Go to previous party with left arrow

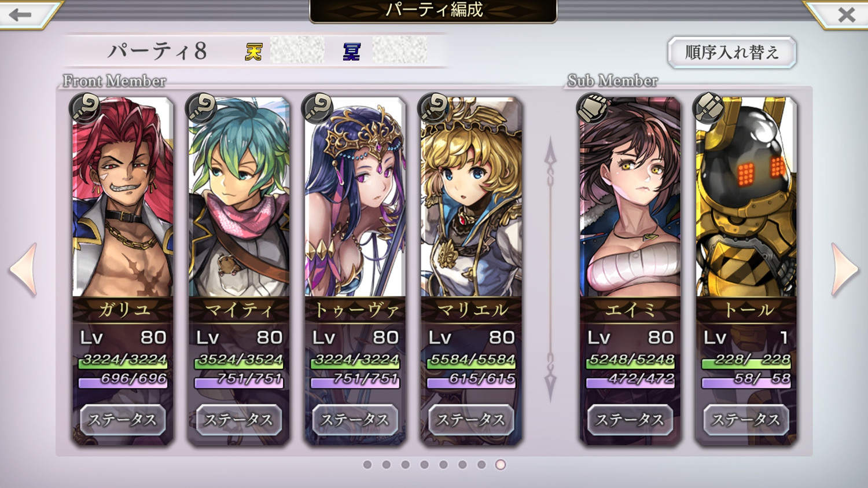click(x=24, y=270)
